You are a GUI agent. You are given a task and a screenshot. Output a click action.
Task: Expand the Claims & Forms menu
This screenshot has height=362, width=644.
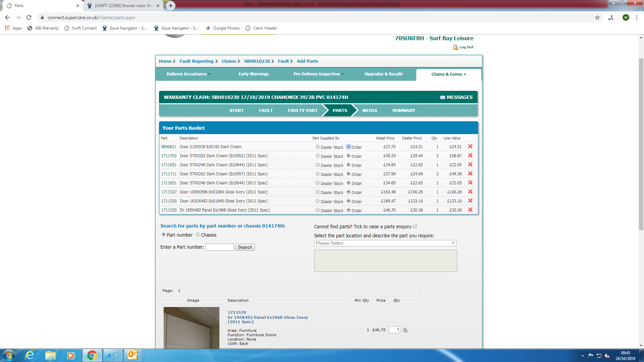(448, 74)
